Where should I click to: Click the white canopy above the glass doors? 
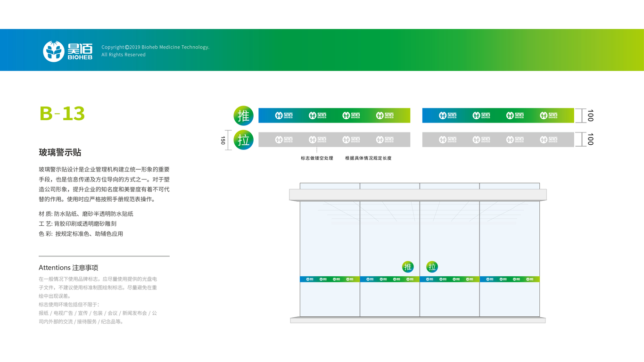(x=418, y=195)
